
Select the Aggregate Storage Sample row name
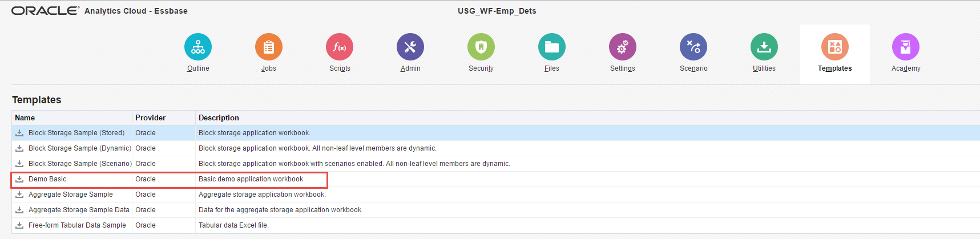pos(71,195)
